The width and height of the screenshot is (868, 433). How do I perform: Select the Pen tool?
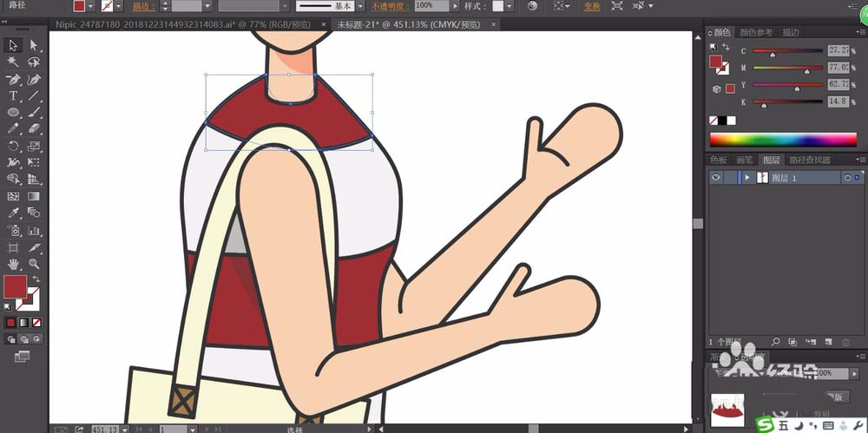click(x=13, y=79)
